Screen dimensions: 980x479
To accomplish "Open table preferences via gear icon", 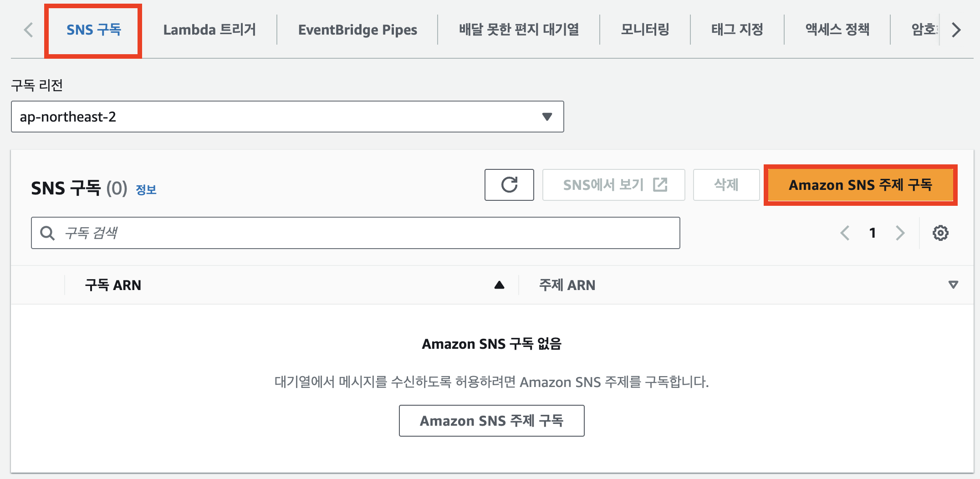I will tap(940, 233).
